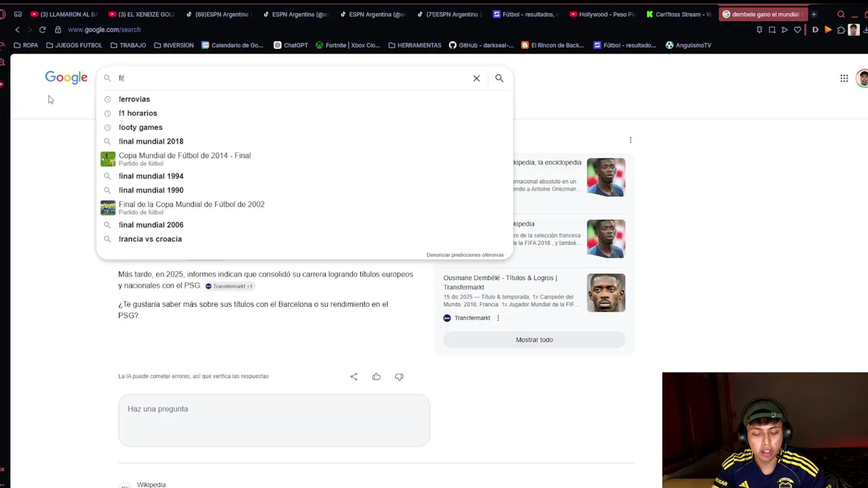
Task: Open the Fortnite Xbox Cloud bookmark
Action: [348, 45]
